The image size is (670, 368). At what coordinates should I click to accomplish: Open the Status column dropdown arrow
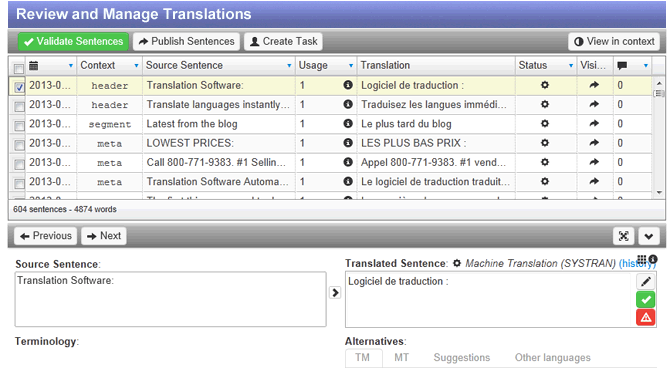coord(571,66)
